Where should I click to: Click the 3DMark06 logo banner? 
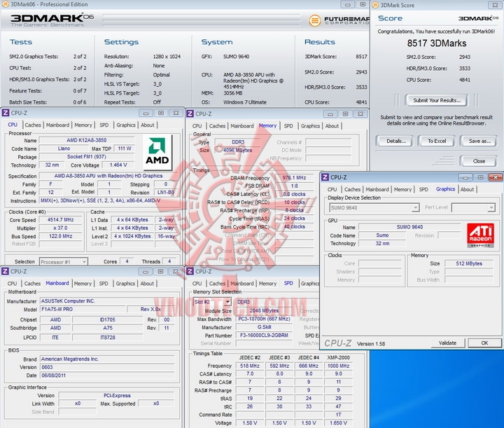(x=52, y=20)
